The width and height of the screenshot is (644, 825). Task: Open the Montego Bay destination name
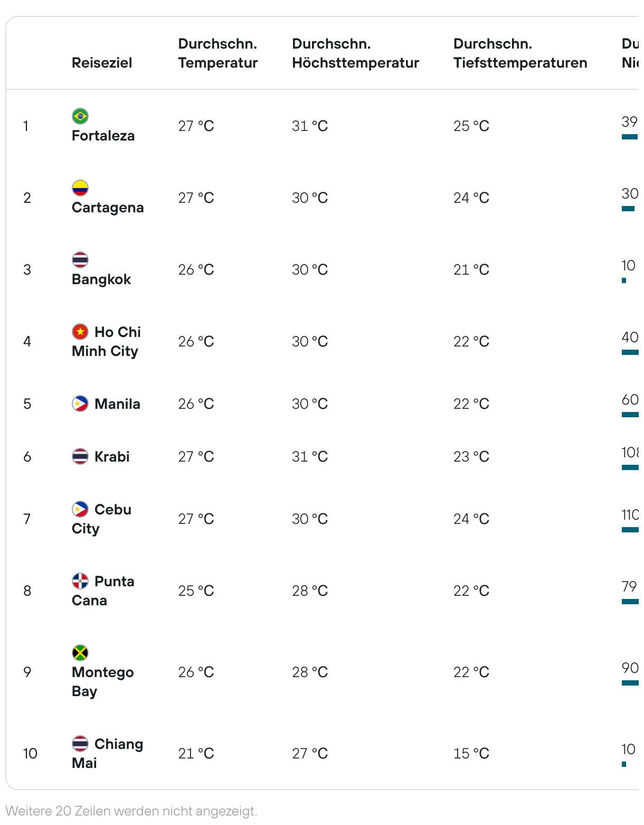pos(103,682)
